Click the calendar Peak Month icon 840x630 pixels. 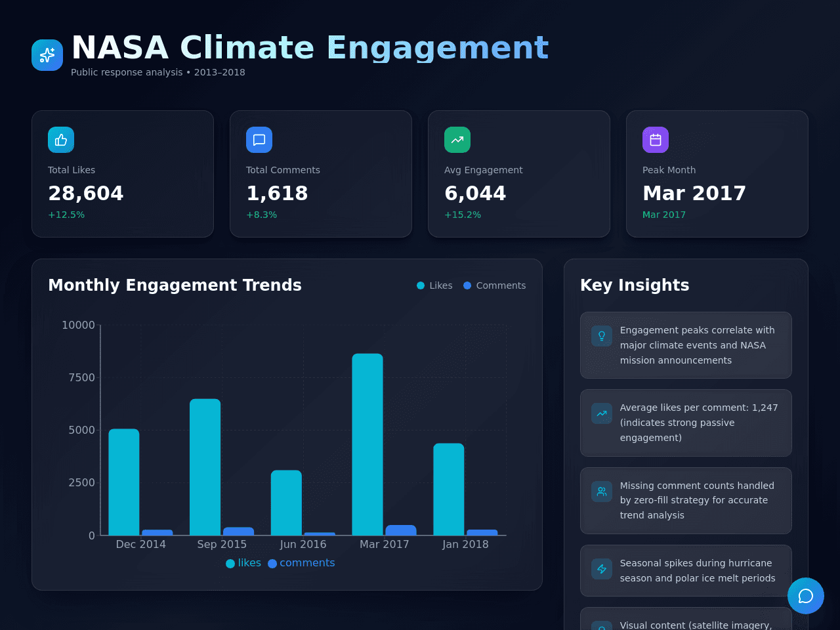[x=656, y=140]
